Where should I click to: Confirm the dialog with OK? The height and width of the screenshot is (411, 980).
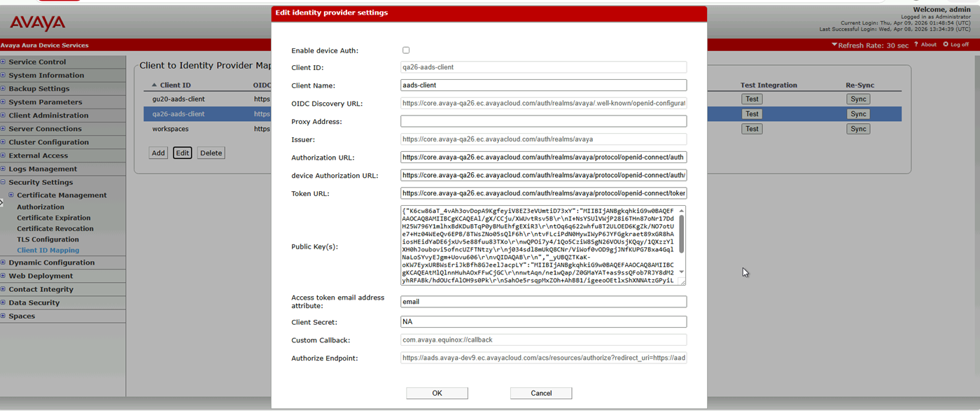[437, 393]
